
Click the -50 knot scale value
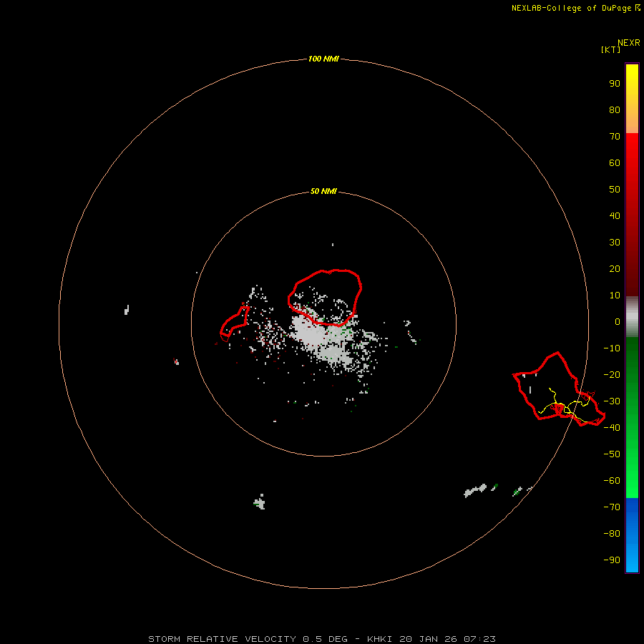point(612,454)
